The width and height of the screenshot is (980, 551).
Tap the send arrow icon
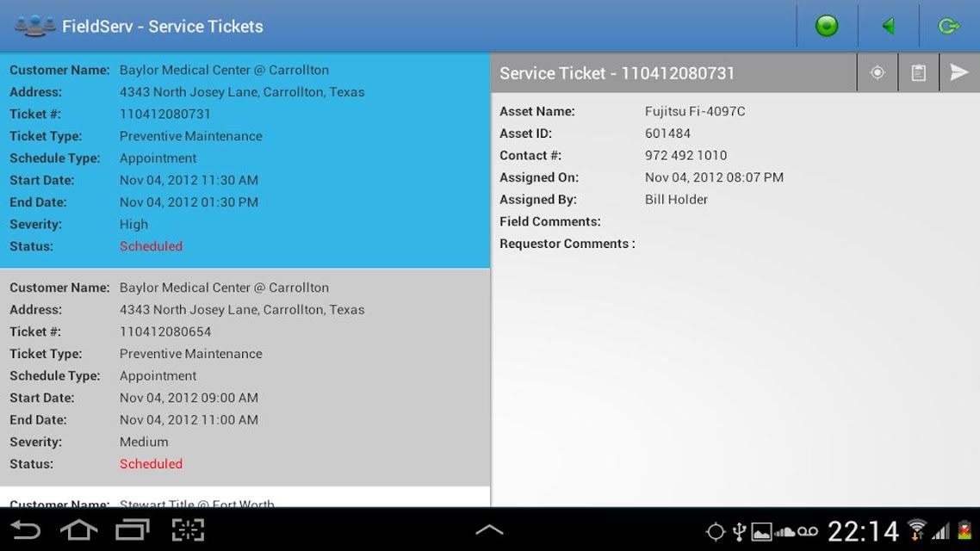(x=959, y=72)
